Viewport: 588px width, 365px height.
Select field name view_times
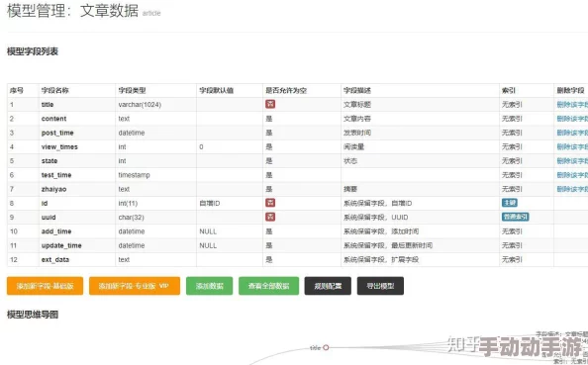point(59,147)
